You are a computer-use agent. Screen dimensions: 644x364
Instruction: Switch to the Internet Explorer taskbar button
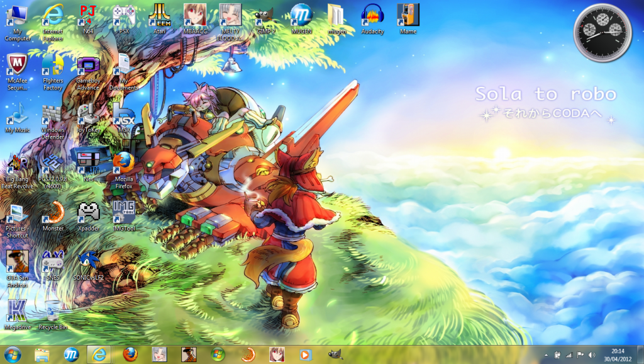coord(99,355)
